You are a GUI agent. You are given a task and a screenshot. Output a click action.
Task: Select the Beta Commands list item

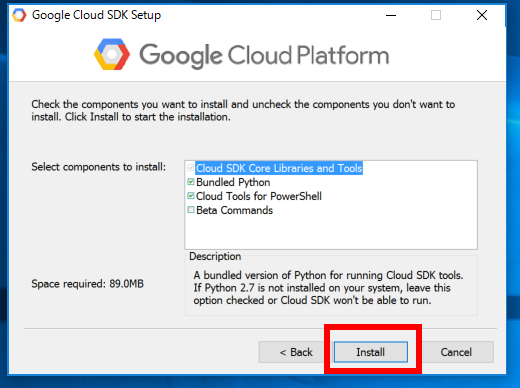234,210
